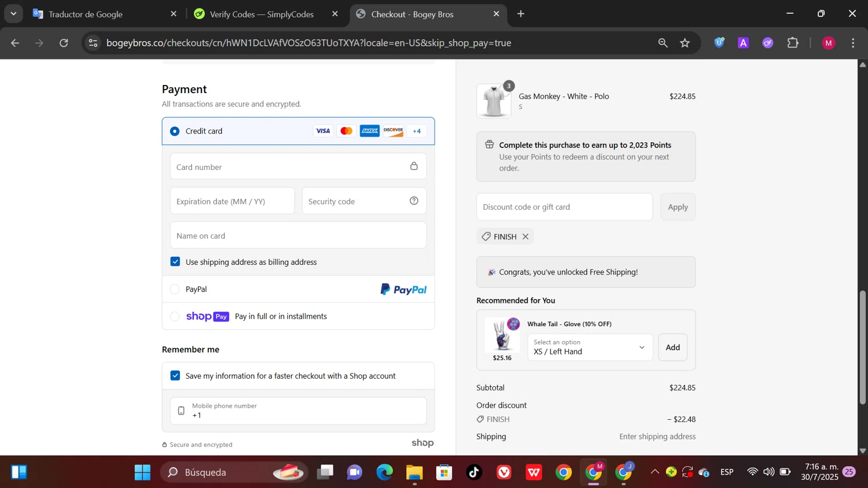Viewport: 868px width, 488px height.
Task: Go back to the previous page
Action: [15, 43]
